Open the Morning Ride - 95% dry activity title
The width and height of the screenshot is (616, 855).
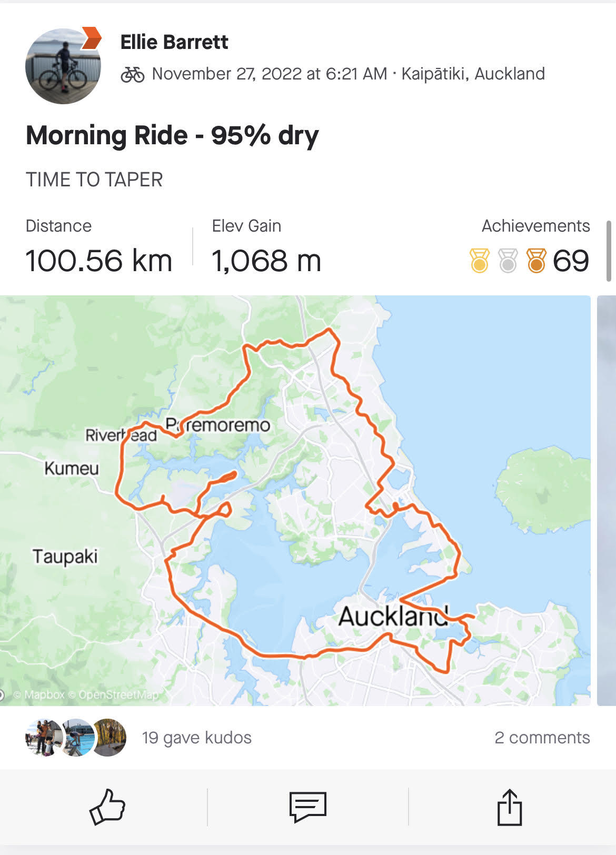pos(172,135)
